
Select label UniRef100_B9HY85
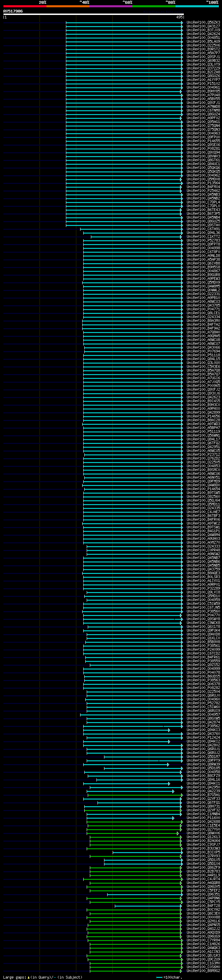(203, 91)
